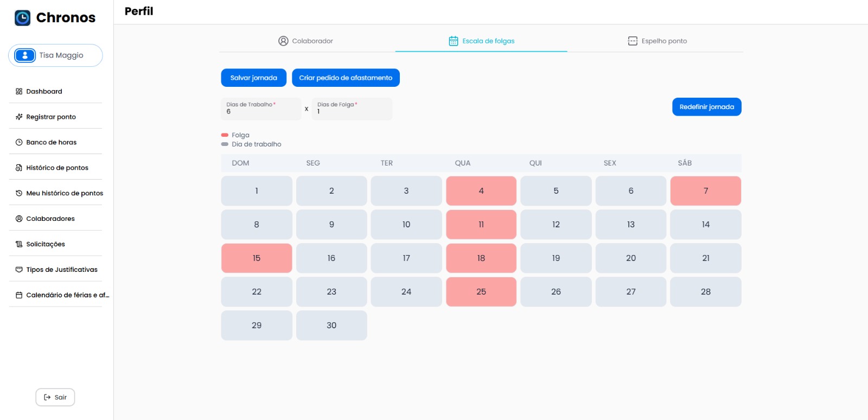Click the user avatar icon beside Tisa Maggio
Image resolution: width=868 pixels, height=420 pixels.
pos(25,55)
